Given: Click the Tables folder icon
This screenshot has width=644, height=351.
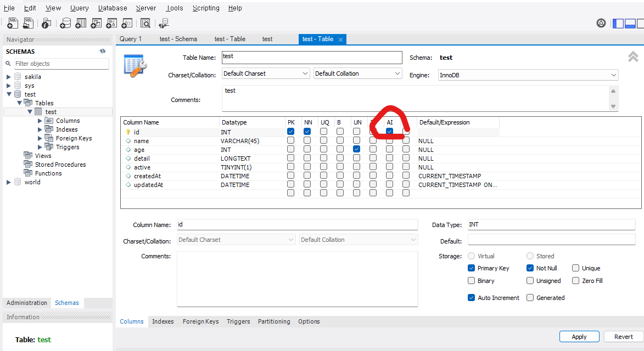Looking at the screenshot, I should 29,103.
